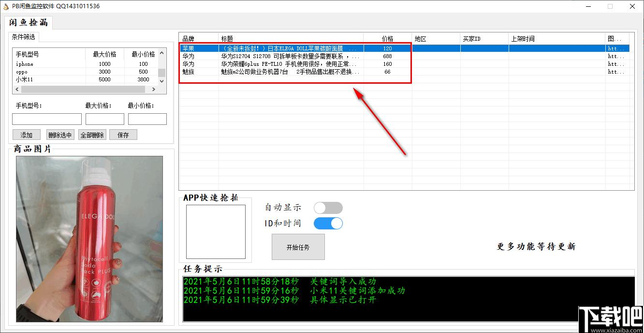Select the 条件筛选 tab

(x=23, y=37)
